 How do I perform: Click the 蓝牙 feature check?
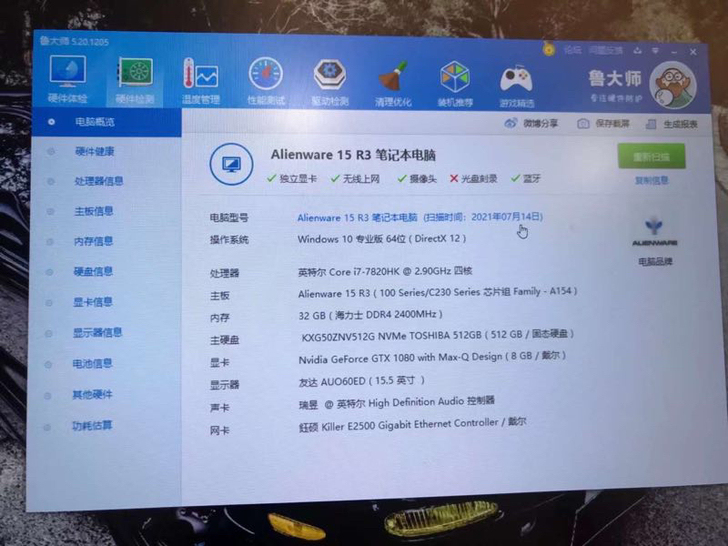[526, 178]
